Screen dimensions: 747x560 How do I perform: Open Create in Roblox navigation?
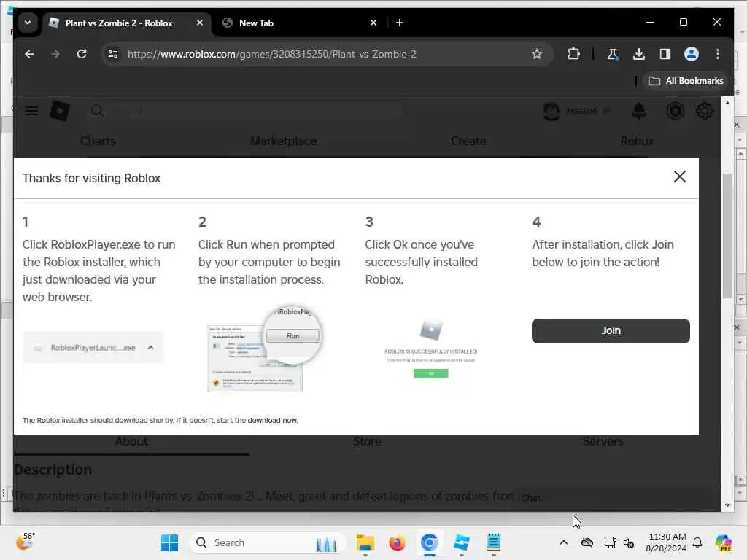click(468, 141)
